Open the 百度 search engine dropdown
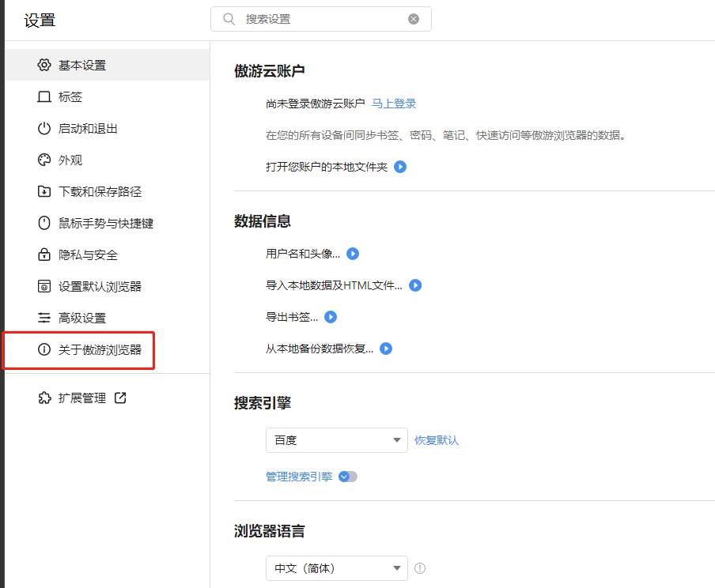This screenshot has width=715, height=588. (x=336, y=440)
